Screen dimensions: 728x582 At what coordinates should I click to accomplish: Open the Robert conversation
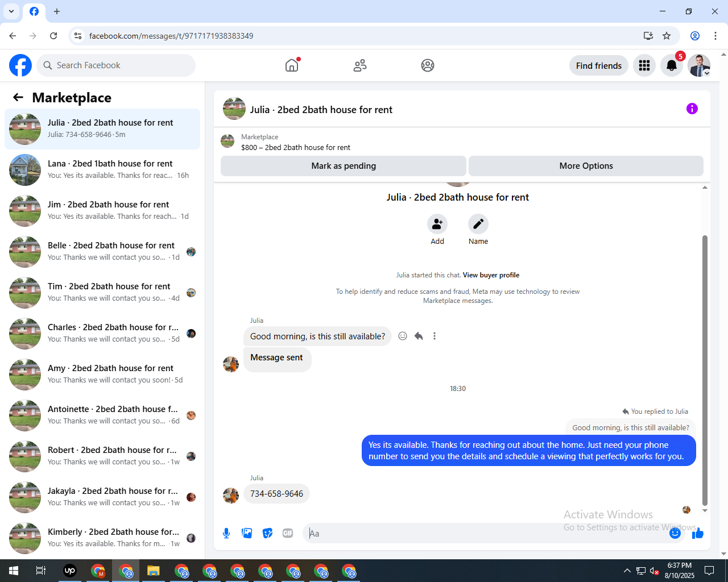coord(102,456)
